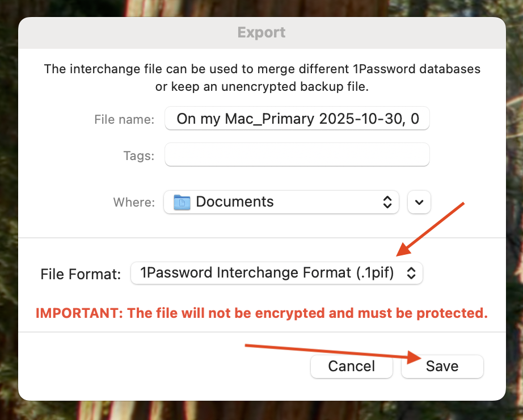Click inside the Tags field

pyautogui.click(x=297, y=154)
